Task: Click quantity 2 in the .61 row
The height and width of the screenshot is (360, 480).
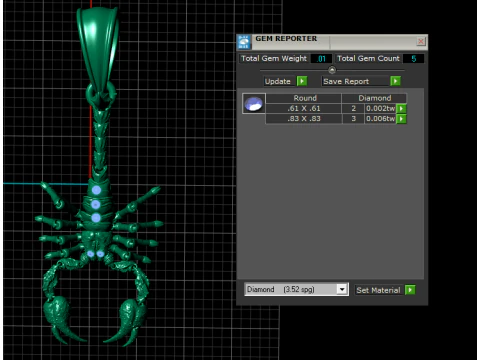Action: tap(353, 108)
